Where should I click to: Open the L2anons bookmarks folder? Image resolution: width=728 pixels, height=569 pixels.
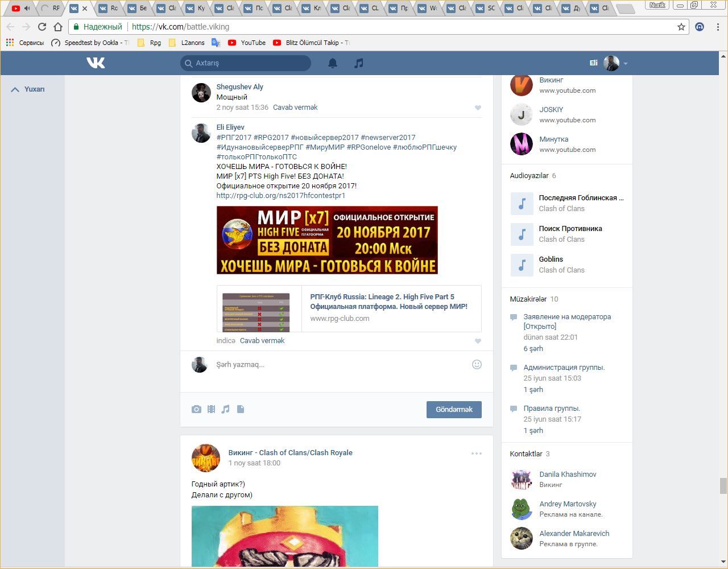tap(187, 43)
